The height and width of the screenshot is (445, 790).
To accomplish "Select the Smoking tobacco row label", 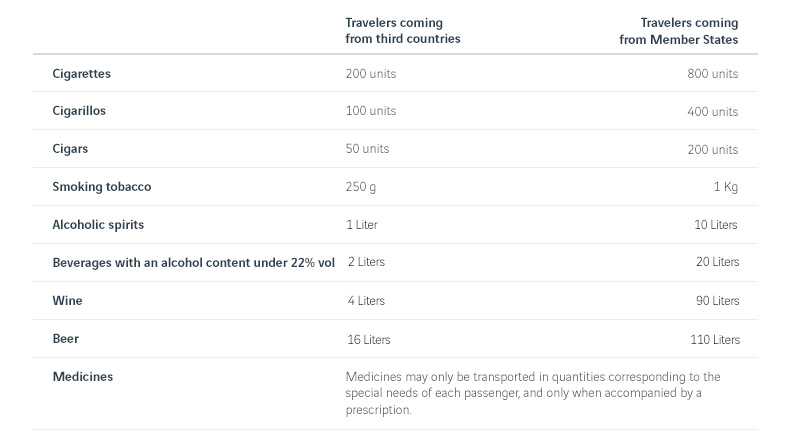I will point(102,187).
